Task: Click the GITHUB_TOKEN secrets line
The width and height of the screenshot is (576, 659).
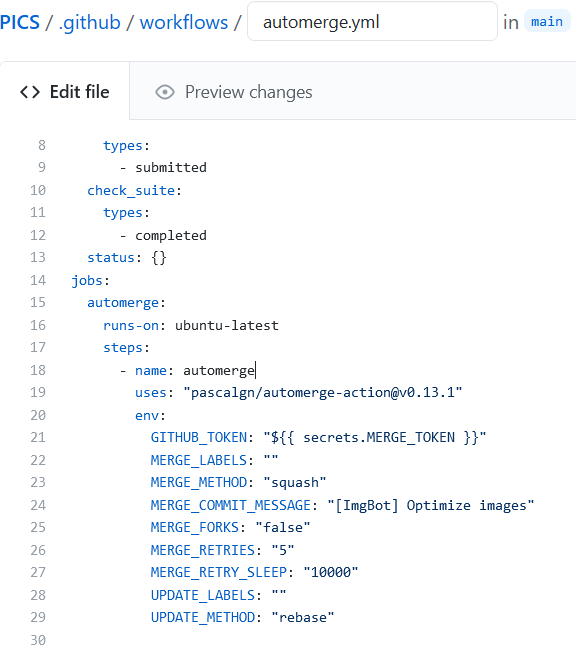Action: 318,438
